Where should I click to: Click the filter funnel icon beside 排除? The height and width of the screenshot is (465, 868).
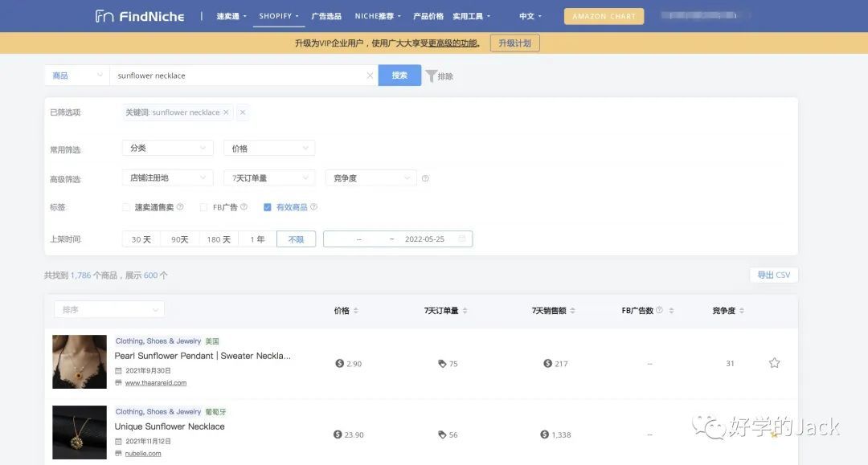(432, 75)
